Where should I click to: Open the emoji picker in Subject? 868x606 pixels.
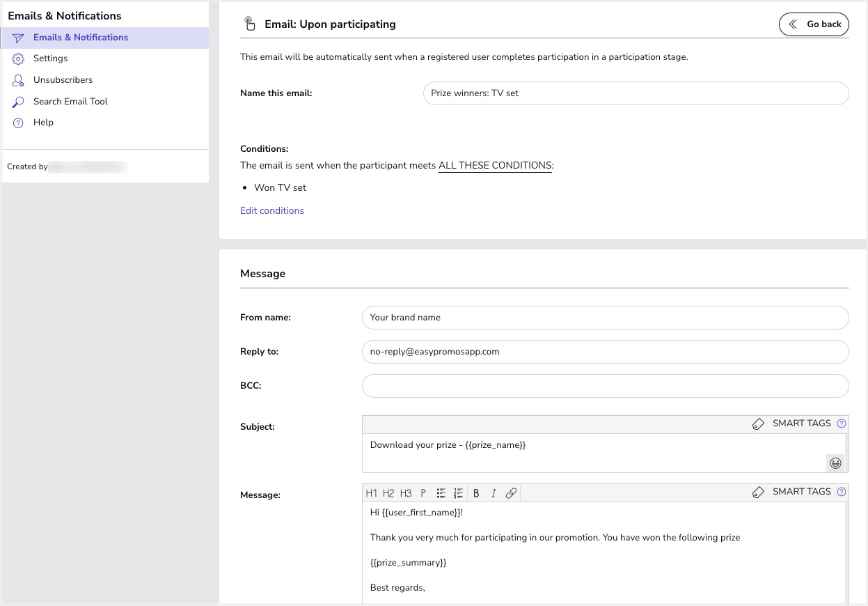835,463
